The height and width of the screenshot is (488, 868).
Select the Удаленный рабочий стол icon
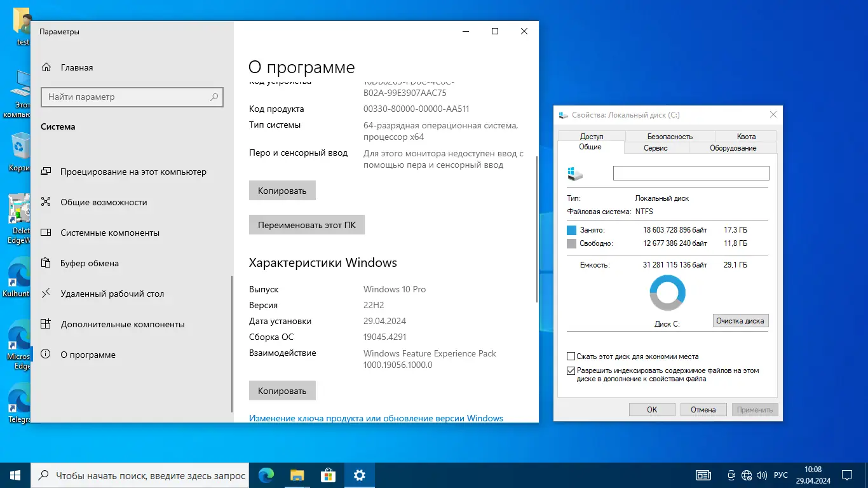[46, 294]
